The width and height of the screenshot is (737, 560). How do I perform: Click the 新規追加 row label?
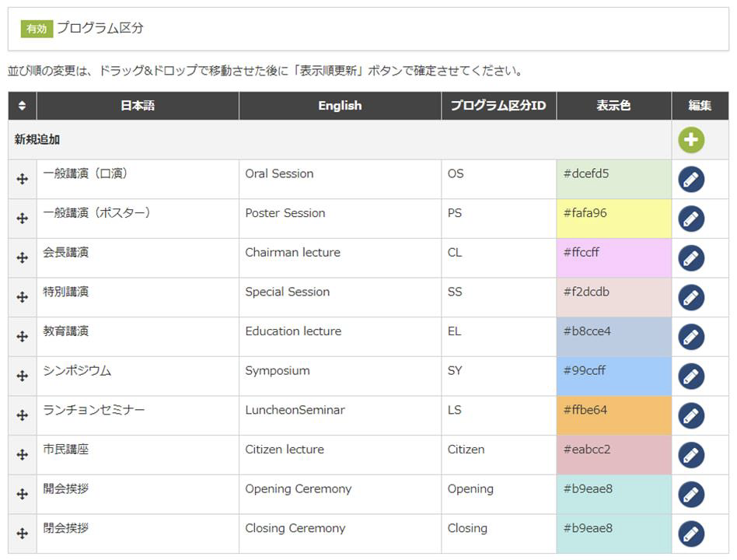coord(37,140)
